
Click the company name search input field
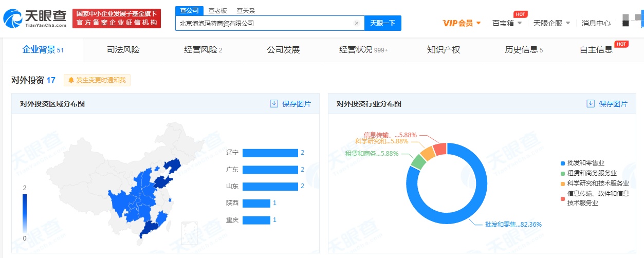tap(265, 23)
